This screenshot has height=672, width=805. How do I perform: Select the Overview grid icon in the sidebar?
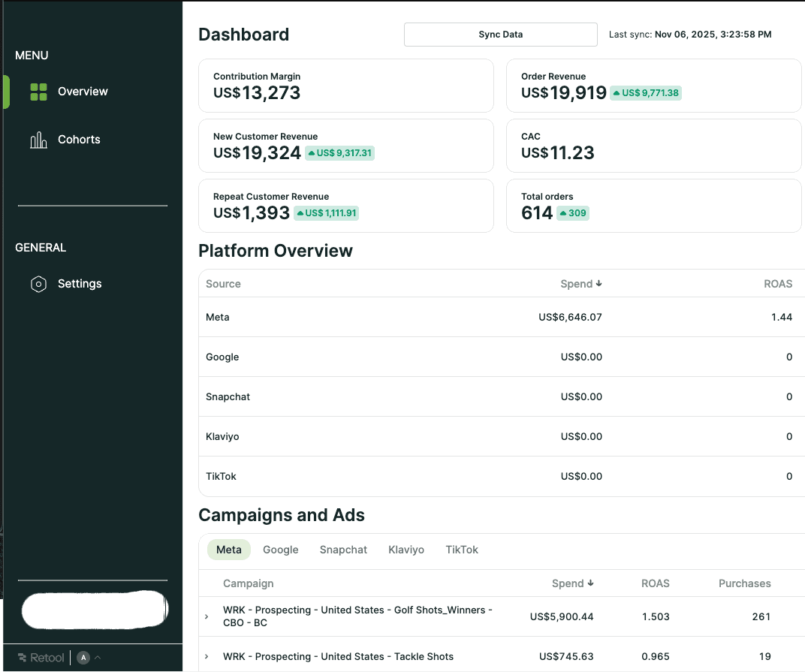(38, 91)
